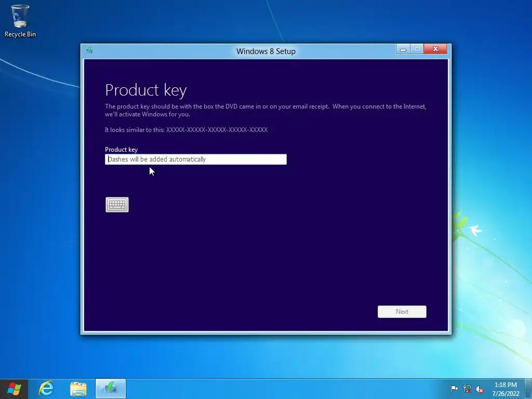Open Windows Explorer from the taskbar

[x=78, y=389]
